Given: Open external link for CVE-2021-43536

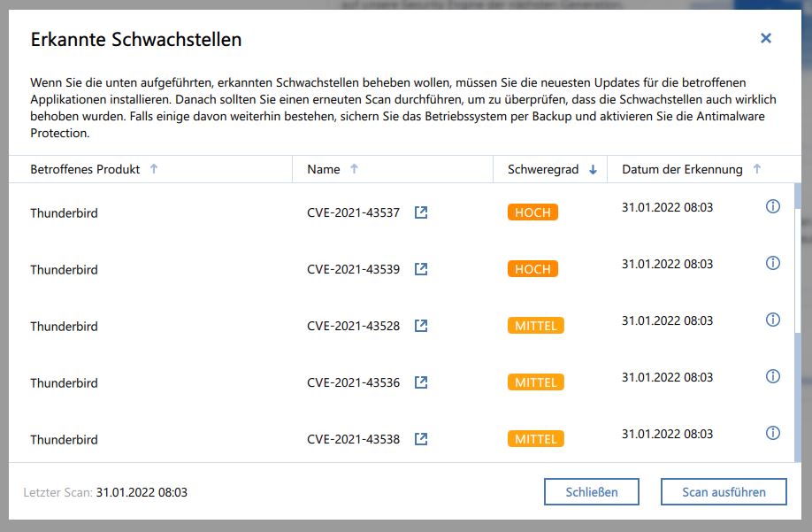Looking at the screenshot, I should tap(421, 382).
